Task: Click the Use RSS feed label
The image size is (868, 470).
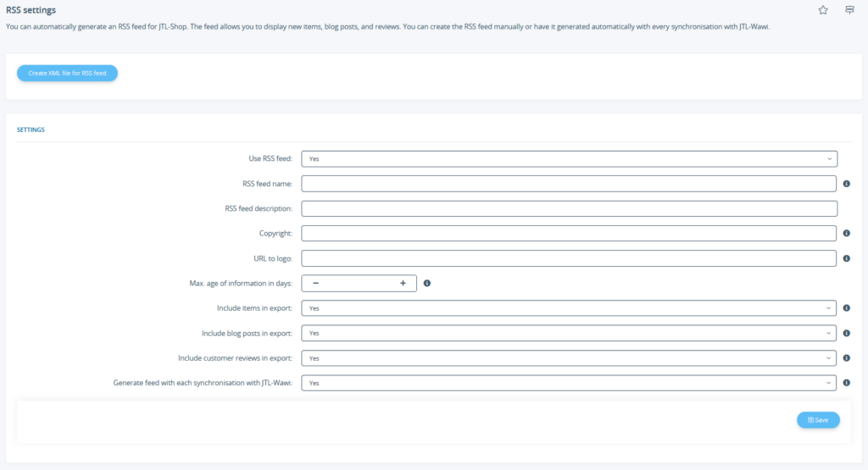Action: point(270,158)
